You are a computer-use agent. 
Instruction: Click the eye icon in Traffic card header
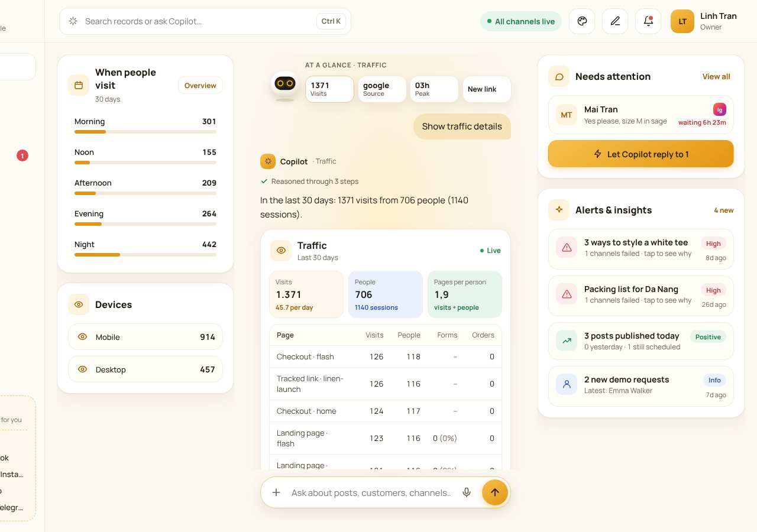point(281,251)
